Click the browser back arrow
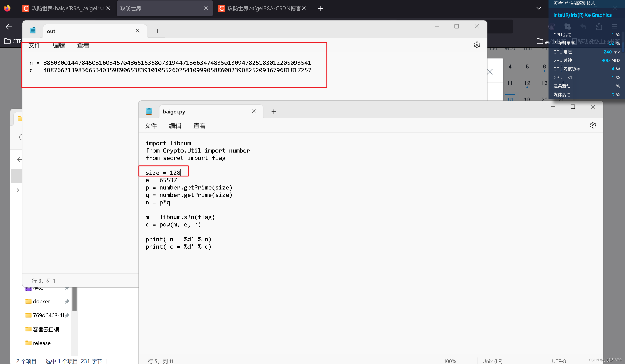Image resolution: width=625 pixels, height=364 pixels. point(9,27)
